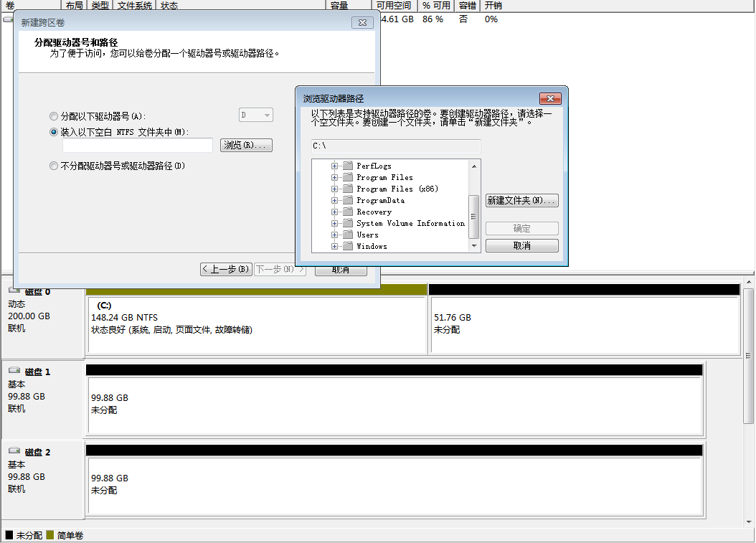Click the 卷 column header
The image size is (756, 543).
click(31, 5)
